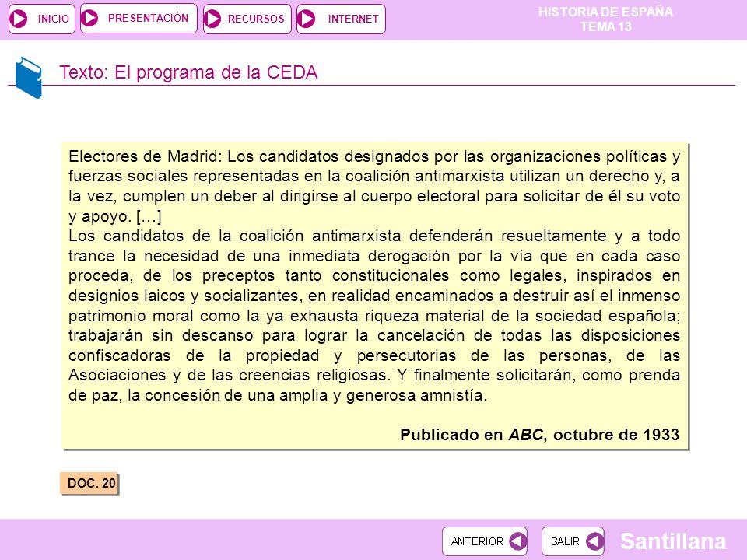
Task: Click the text 'y apoyo. […]'
Action: point(115,216)
